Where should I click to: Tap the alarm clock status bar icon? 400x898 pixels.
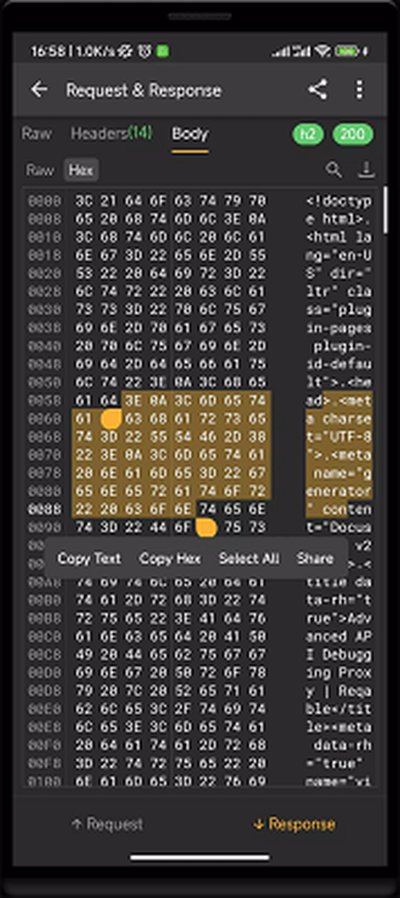[x=145, y=51]
